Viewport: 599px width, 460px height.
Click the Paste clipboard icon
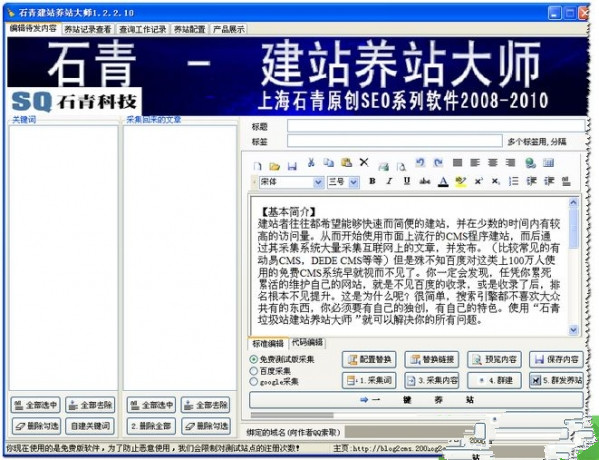pos(346,163)
